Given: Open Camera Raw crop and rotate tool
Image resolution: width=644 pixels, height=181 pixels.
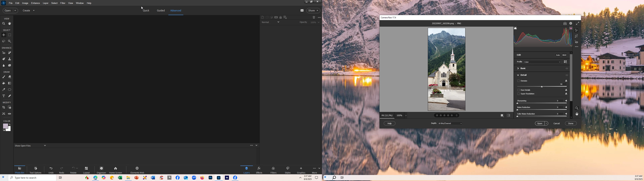Looking at the screenshot, I should (x=576, y=36).
